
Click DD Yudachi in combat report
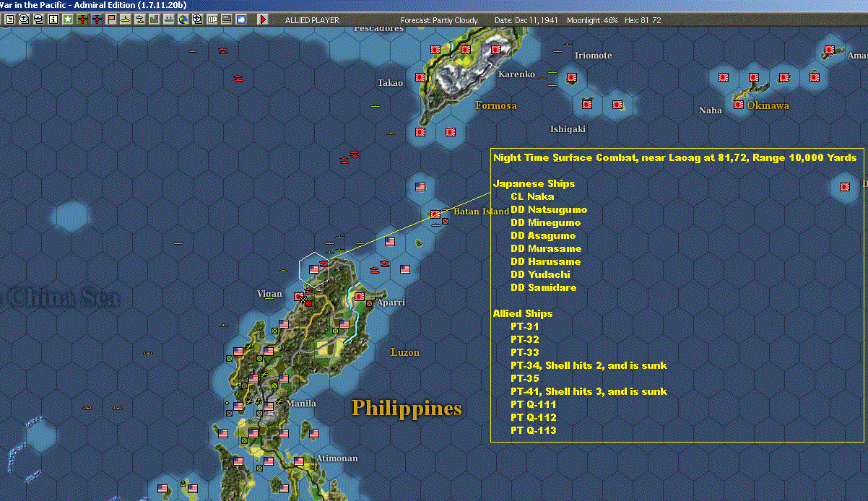click(540, 274)
